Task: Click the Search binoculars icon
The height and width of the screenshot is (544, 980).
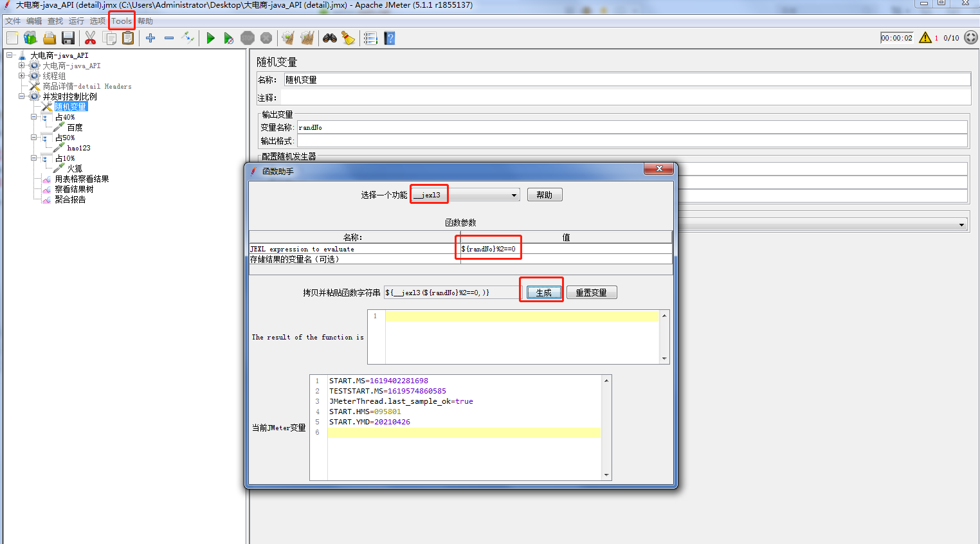Action: click(x=330, y=38)
